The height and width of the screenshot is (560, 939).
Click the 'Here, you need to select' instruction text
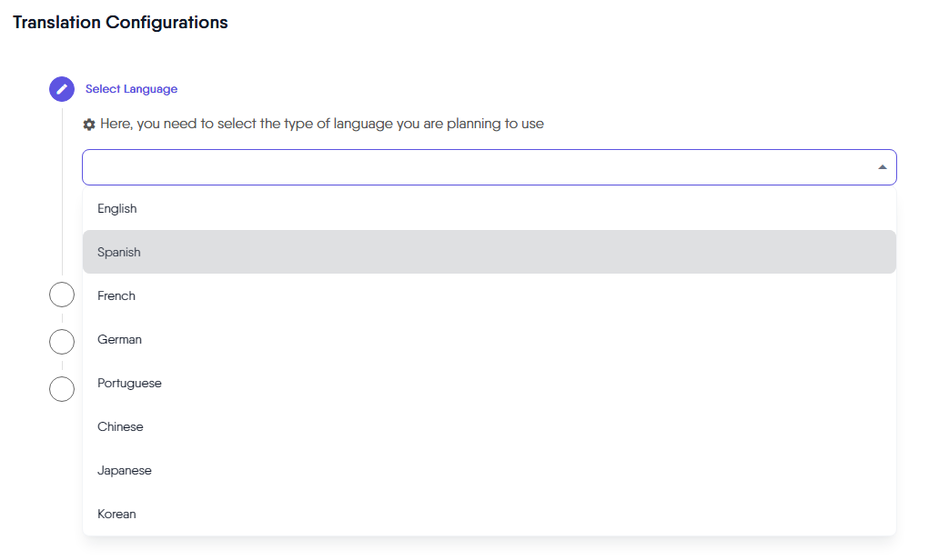click(x=322, y=124)
